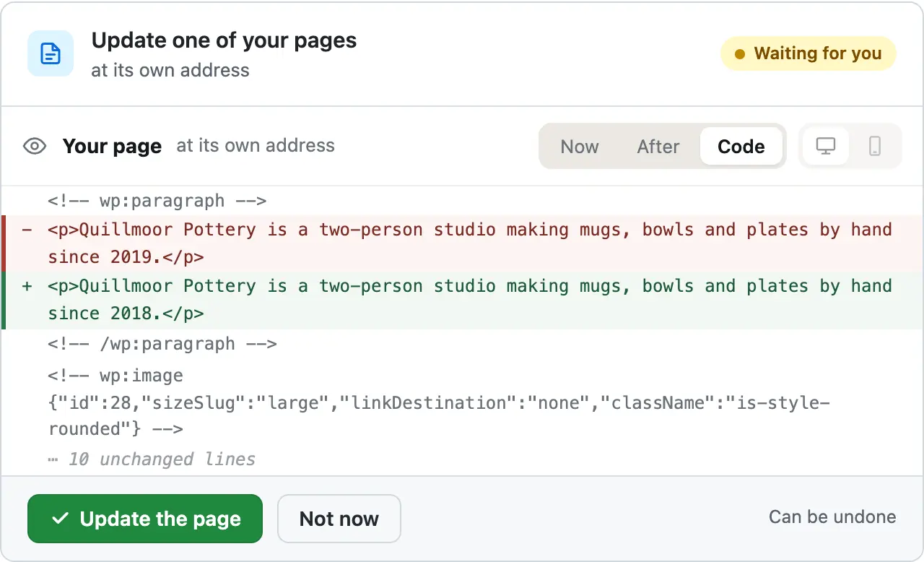Click the blue page document icon
Screen dimensions: 924x562
coord(51,53)
